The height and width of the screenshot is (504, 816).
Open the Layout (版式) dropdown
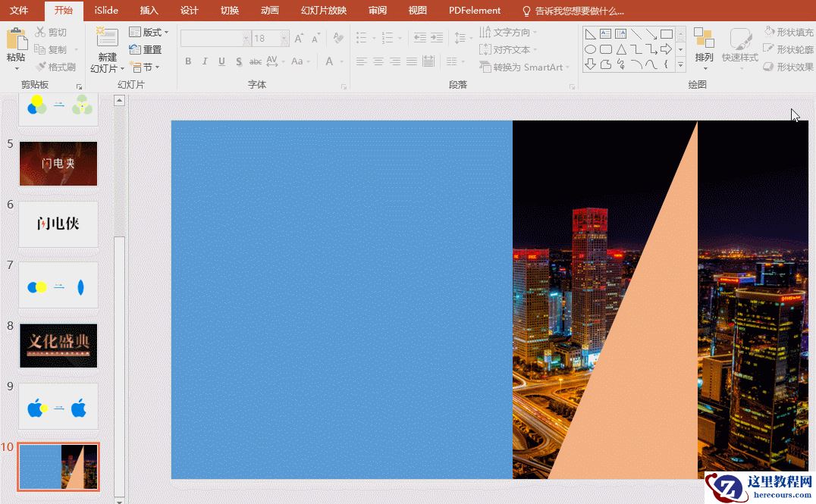pyautogui.click(x=149, y=33)
